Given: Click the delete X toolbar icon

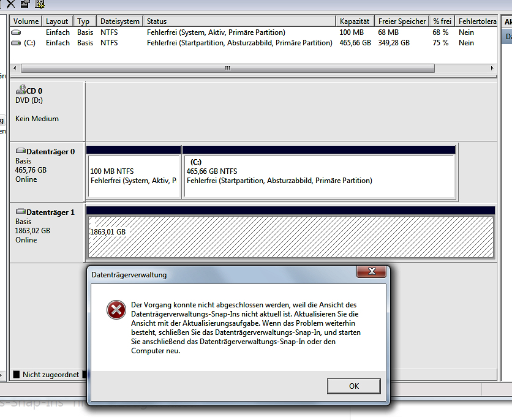Looking at the screenshot, I should tap(10, 4).
